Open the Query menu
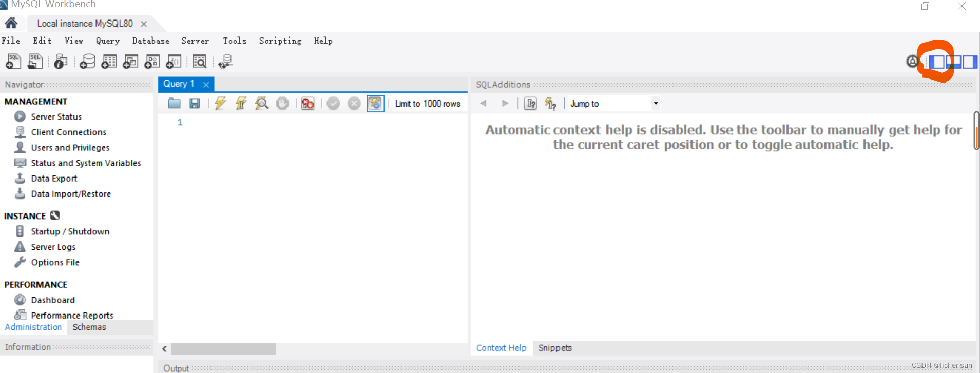Viewport: 980px width, 373px height. coord(107,41)
